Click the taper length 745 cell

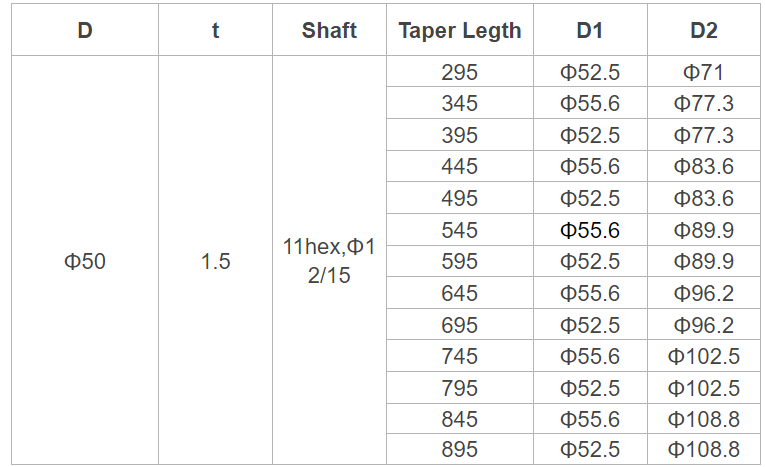click(460, 357)
